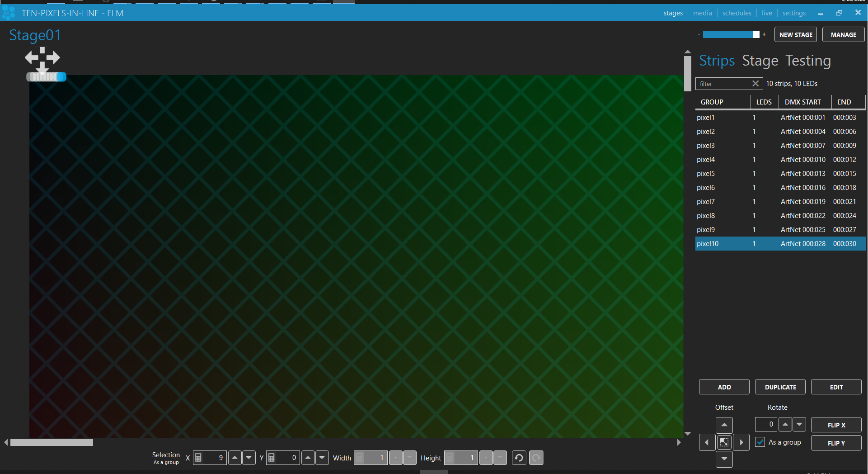The width and height of the screenshot is (868, 474).
Task: Click the offset up arrow
Action: point(724,425)
